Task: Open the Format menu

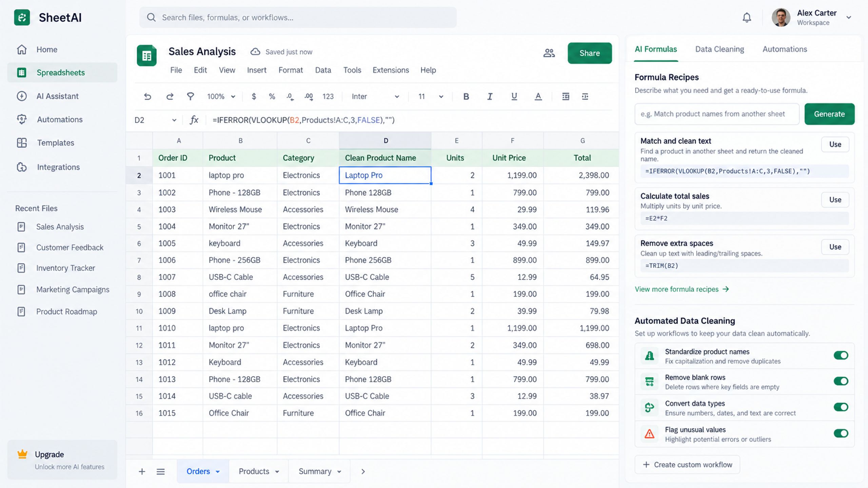Action: click(291, 70)
